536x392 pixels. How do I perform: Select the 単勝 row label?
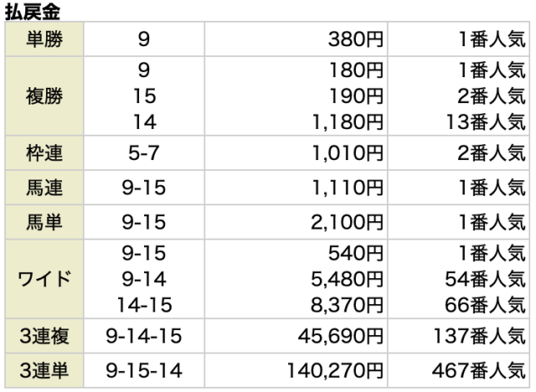tap(44, 38)
